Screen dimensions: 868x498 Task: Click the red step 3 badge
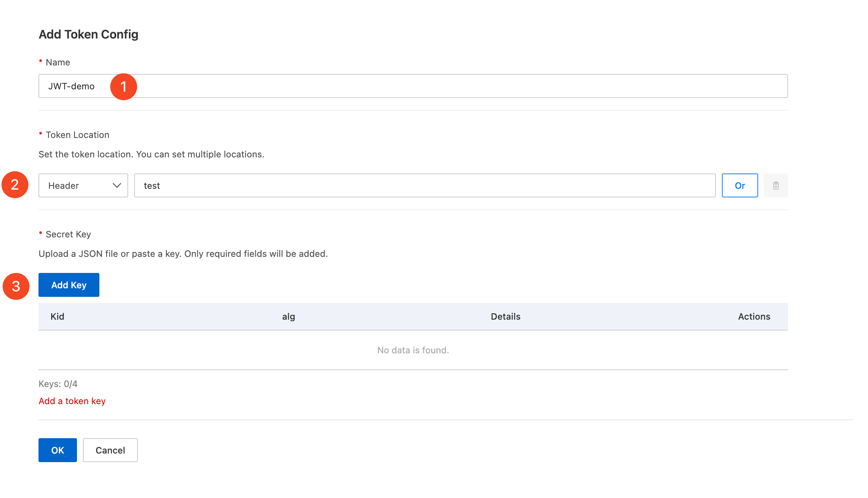pos(16,286)
